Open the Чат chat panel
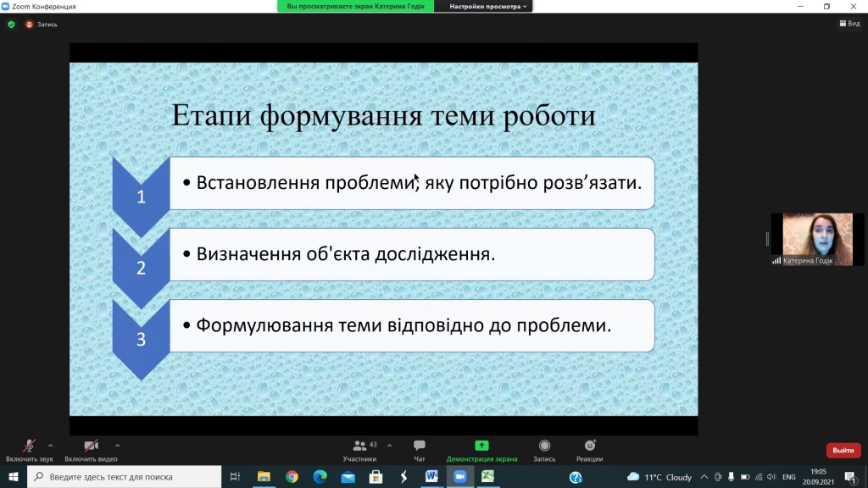This screenshot has height=488, width=868. click(419, 446)
